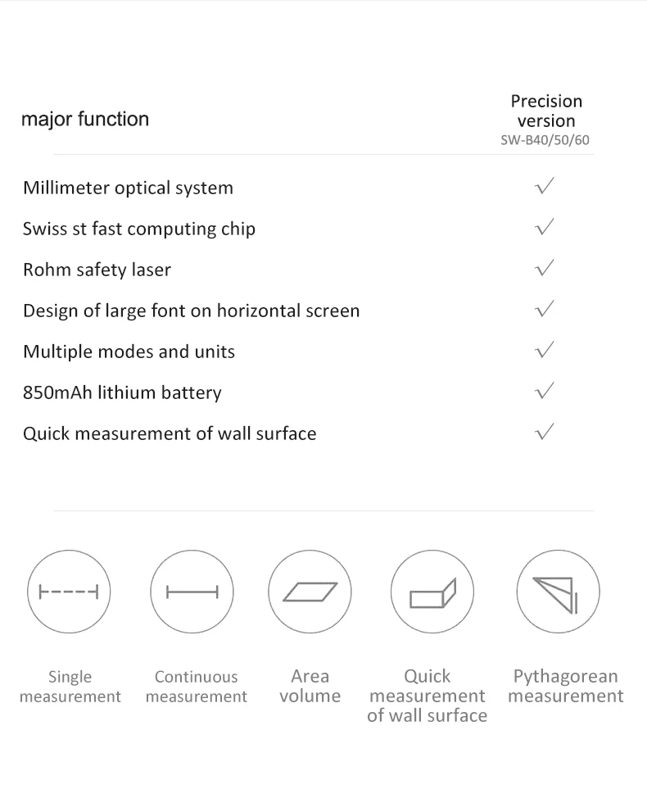Click the Area volume parallelogram icon

click(310, 592)
